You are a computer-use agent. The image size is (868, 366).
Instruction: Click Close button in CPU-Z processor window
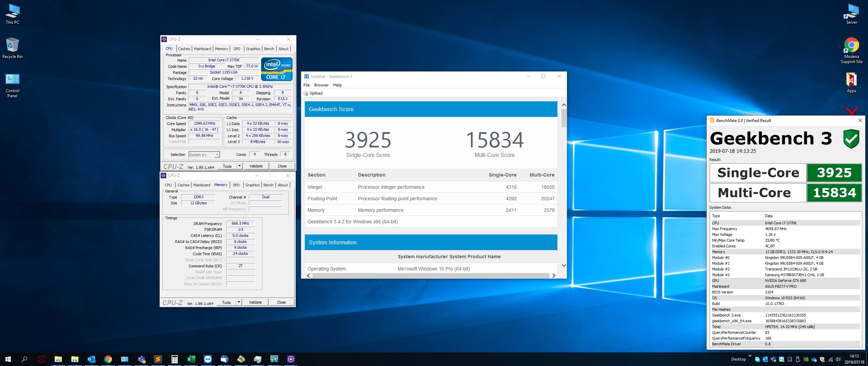[x=282, y=166]
